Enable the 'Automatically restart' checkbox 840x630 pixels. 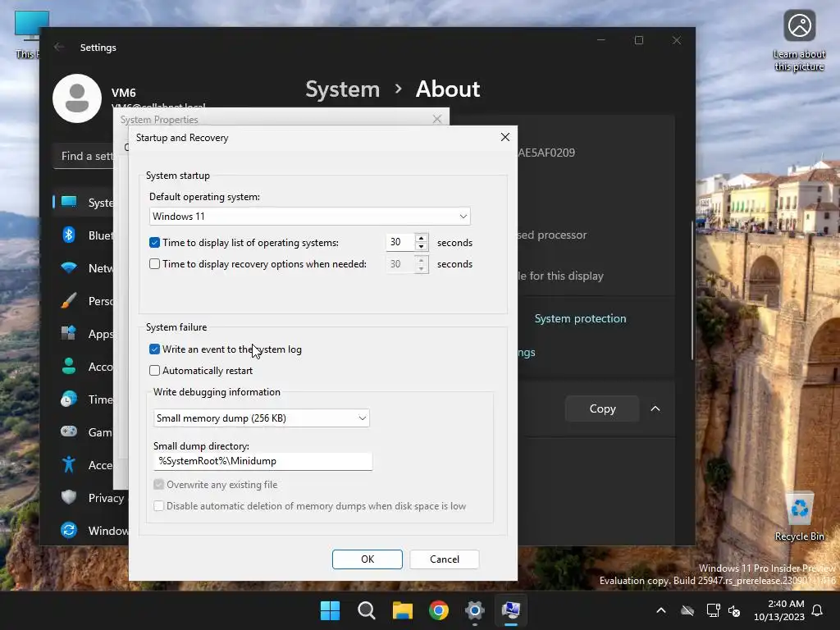[154, 371]
